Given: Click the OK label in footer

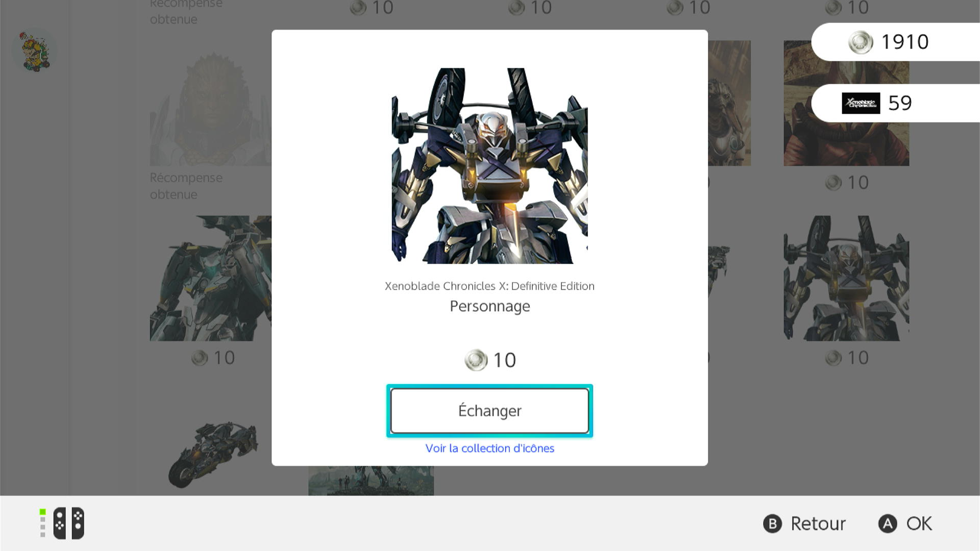Looking at the screenshot, I should tap(919, 523).
